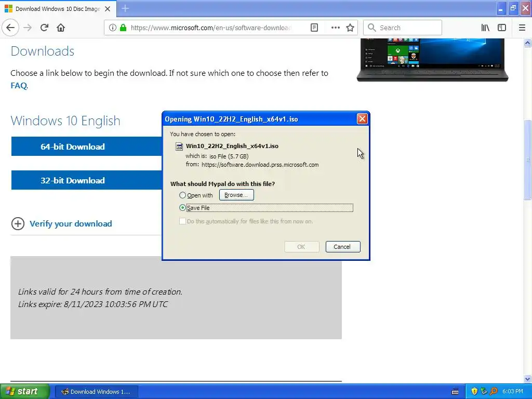Open the Verify your download link
The image size is (532, 399).
pyautogui.click(x=71, y=223)
